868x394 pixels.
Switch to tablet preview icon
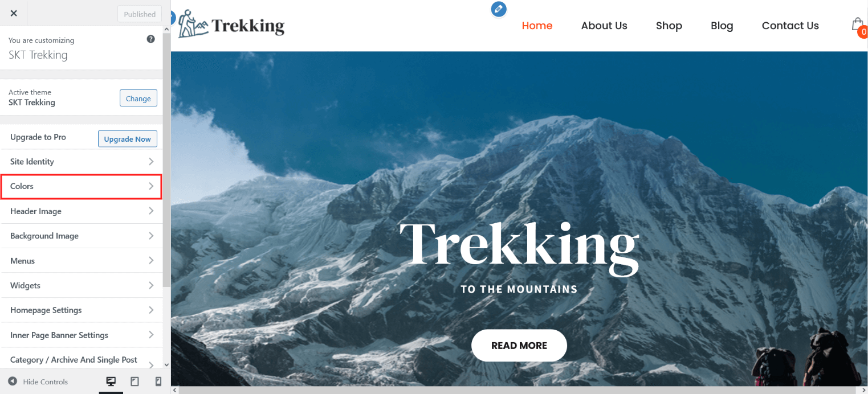[135, 381]
